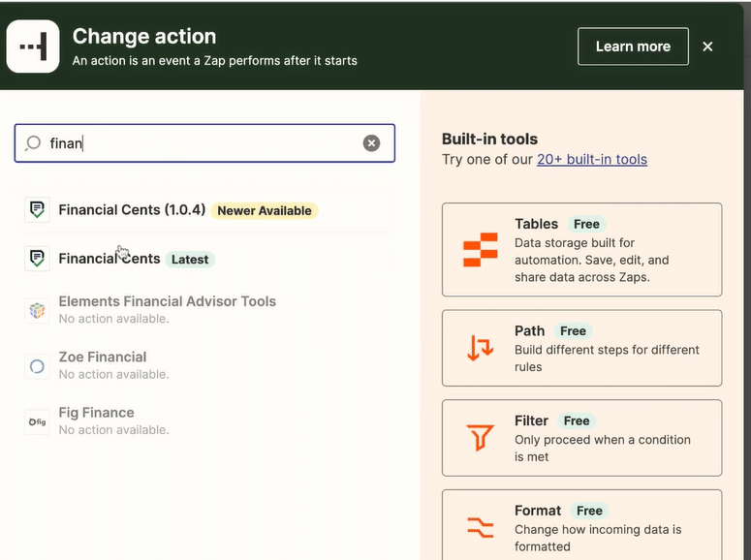Click the Elements Financial Advisor Tools icon
Viewport: 751px width, 560px height.
[37, 310]
